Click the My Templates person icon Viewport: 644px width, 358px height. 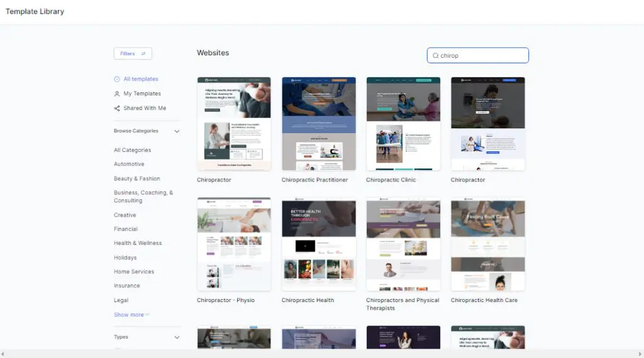click(117, 94)
